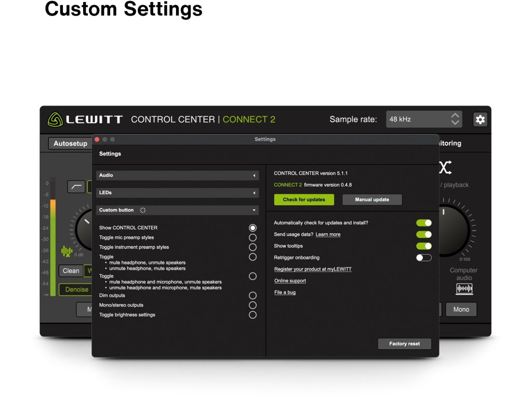
Task: Click Manual update button
Action: (x=372, y=199)
